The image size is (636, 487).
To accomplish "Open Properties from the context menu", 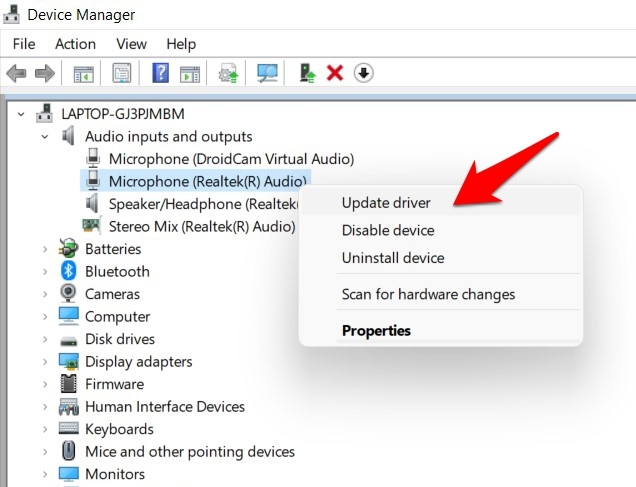I will [x=376, y=331].
